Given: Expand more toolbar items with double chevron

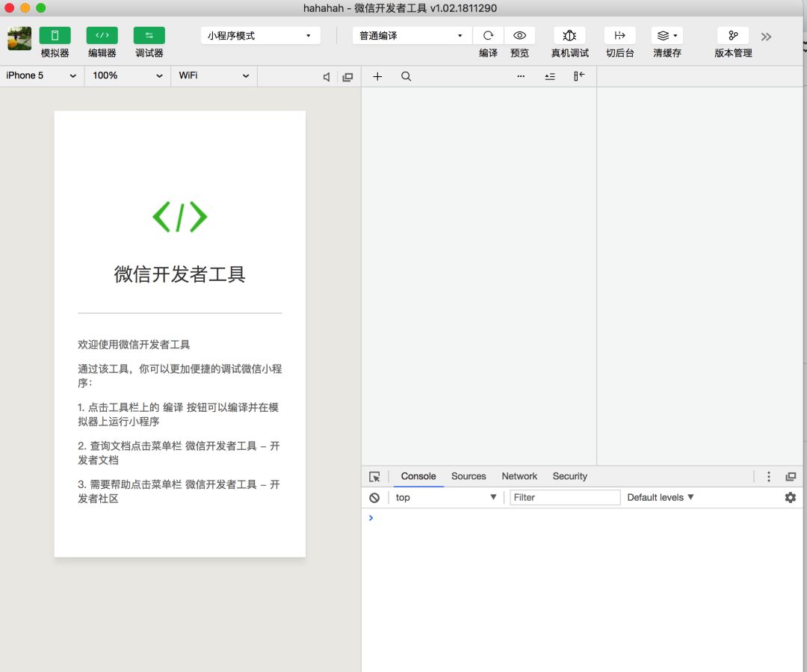Looking at the screenshot, I should (x=766, y=37).
